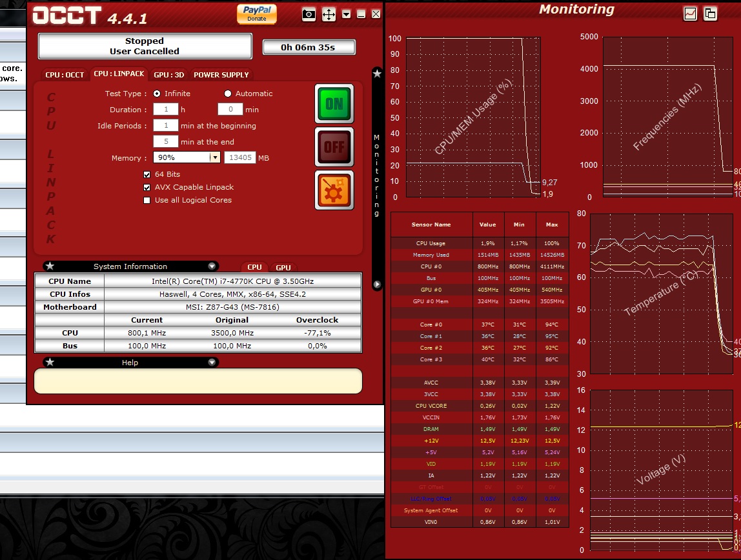Open the orange gear settings button
741x560 pixels.
coord(334,190)
